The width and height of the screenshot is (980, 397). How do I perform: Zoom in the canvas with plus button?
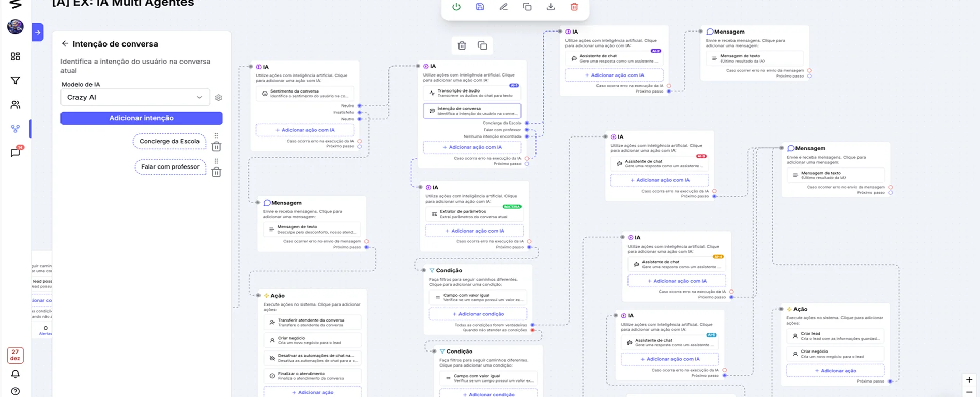tap(969, 380)
